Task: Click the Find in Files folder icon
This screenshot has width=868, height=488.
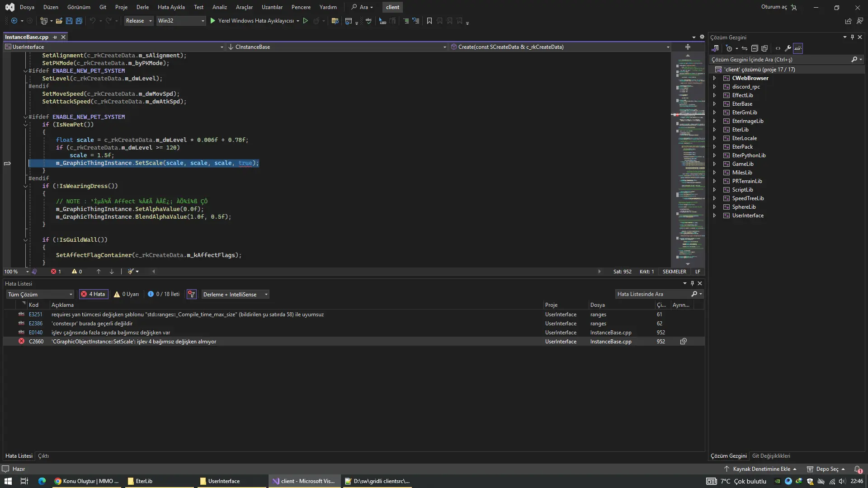Action: pos(335,21)
